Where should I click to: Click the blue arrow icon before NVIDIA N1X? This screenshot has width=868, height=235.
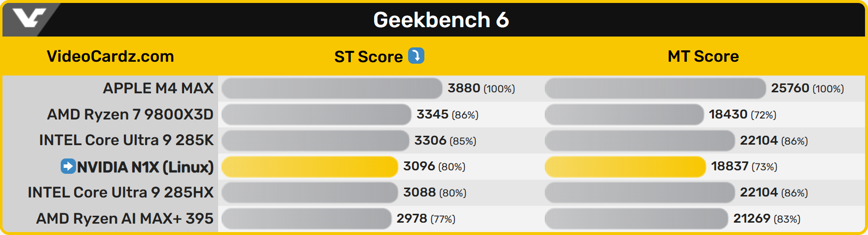(x=68, y=166)
